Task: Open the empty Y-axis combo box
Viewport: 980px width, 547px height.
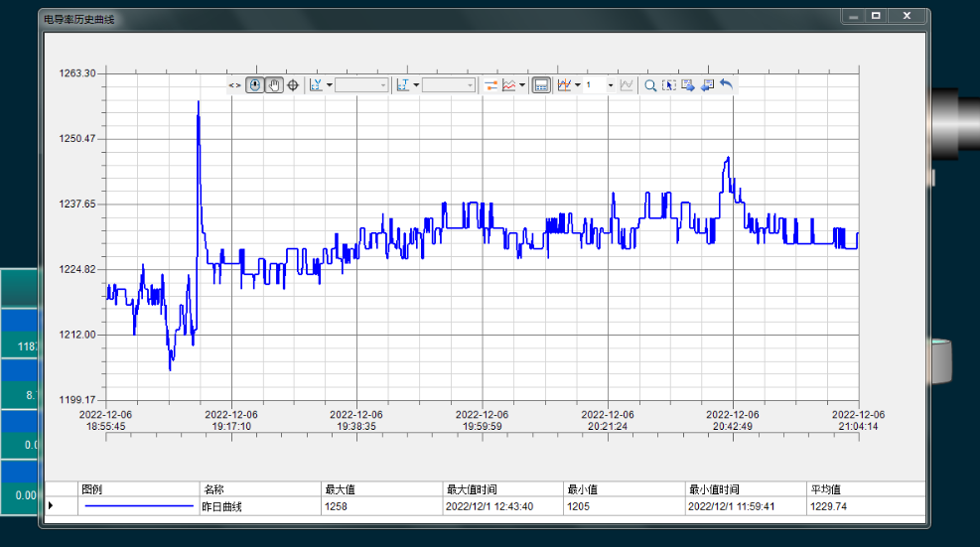Action: tap(361, 85)
